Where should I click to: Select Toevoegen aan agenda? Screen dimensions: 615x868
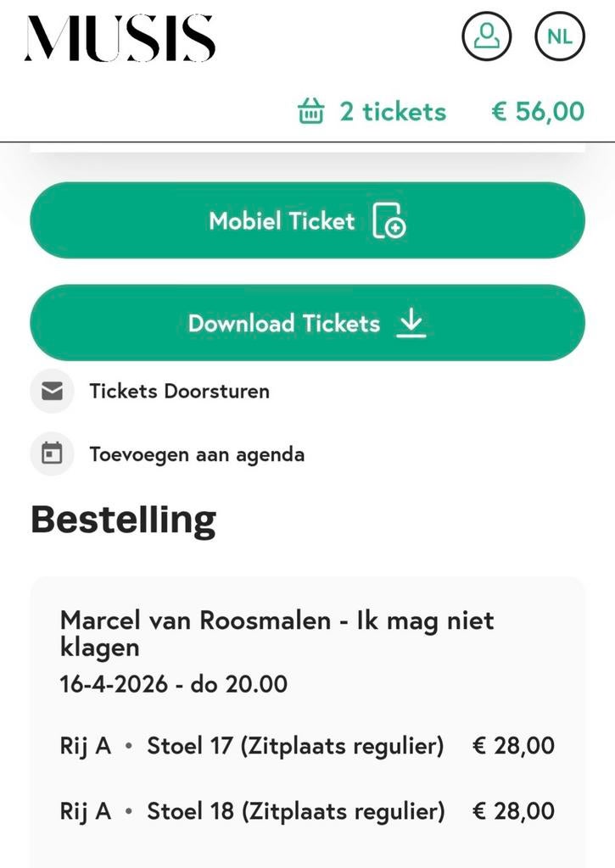(x=196, y=454)
